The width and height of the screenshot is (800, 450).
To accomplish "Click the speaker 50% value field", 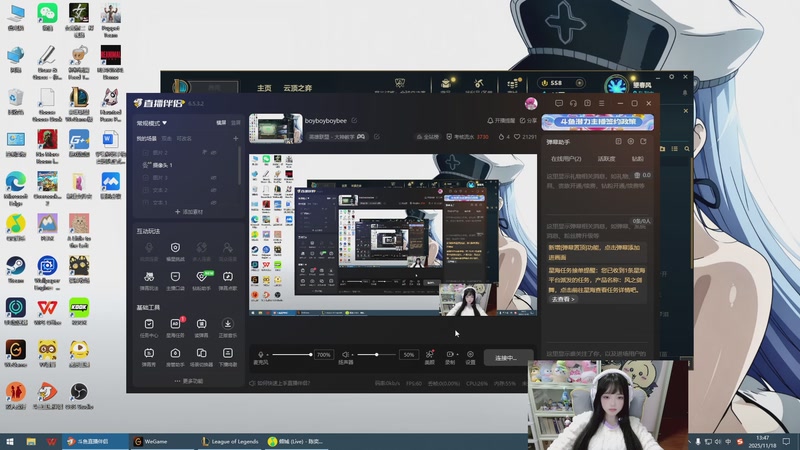I will pyautogui.click(x=409, y=355).
